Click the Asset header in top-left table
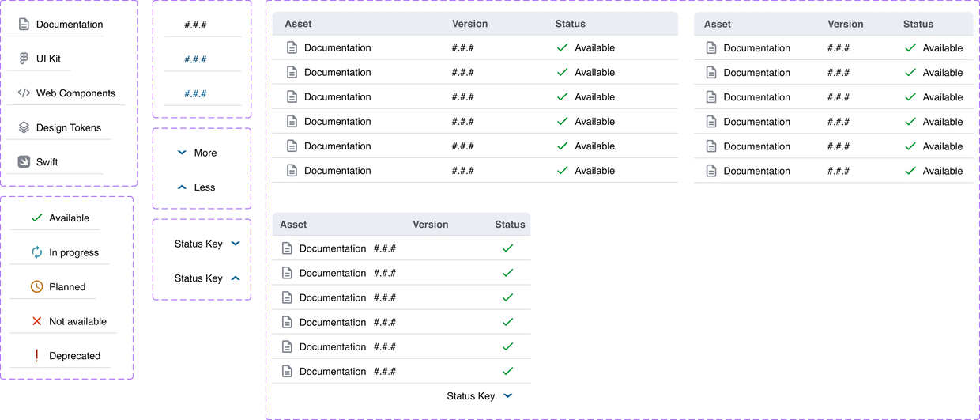This screenshot has height=420, width=980. pos(298,24)
